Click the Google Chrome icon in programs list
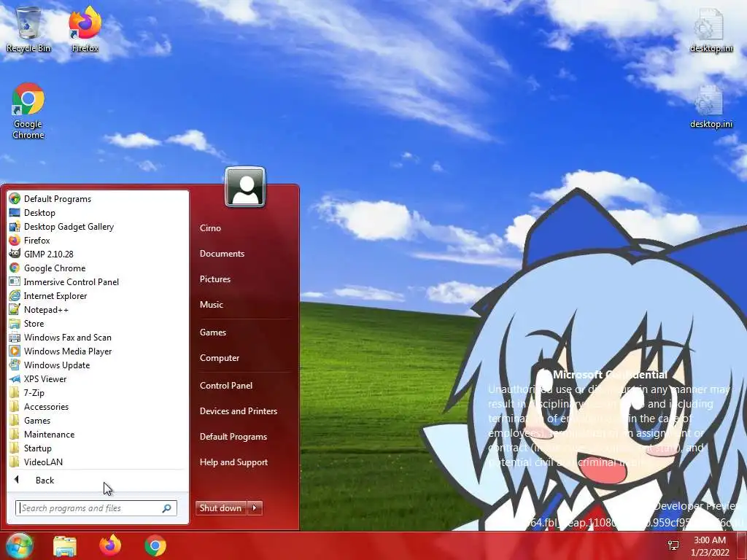 [x=15, y=268]
